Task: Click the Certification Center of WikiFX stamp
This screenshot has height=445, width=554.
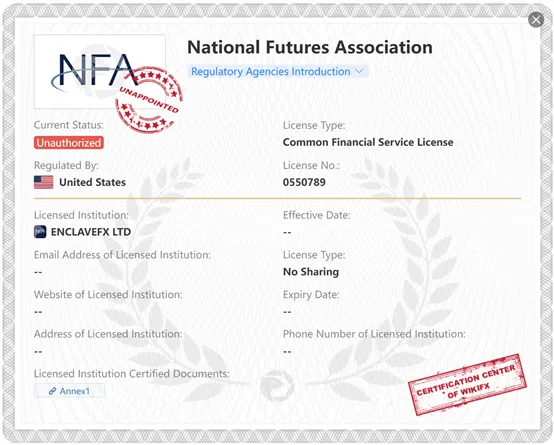Action: click(467, 385)
